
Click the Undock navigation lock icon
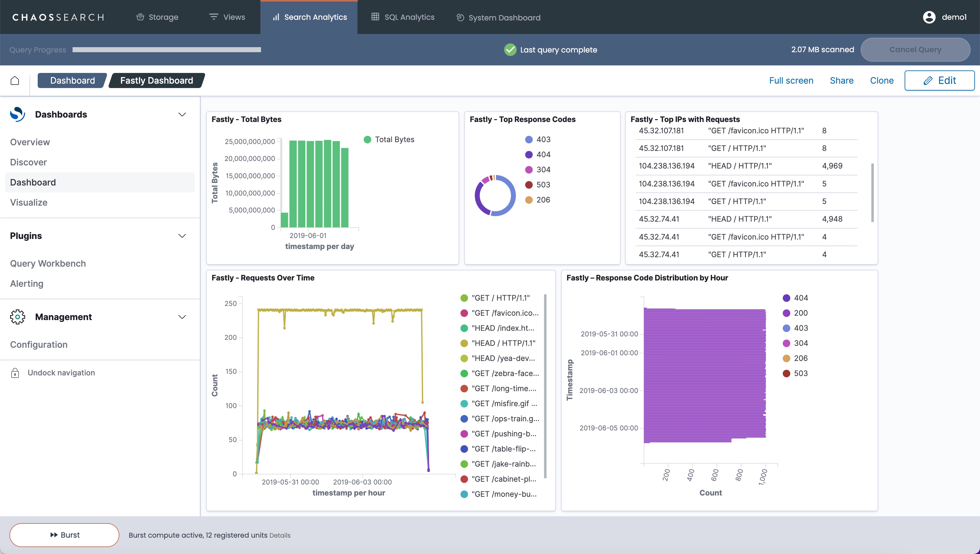tap(15, 373)
